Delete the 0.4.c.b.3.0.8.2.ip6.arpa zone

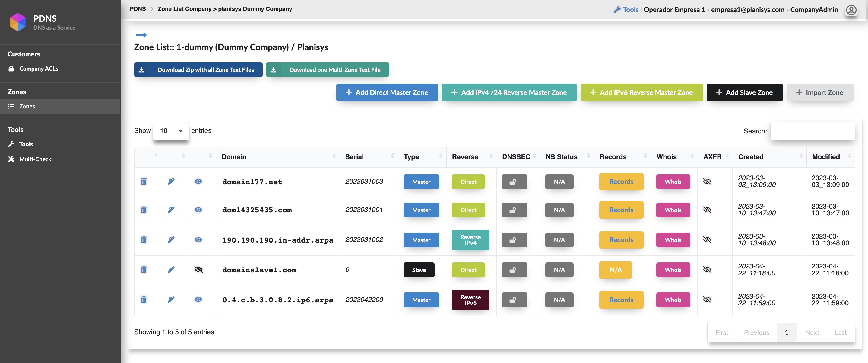tap(144, 300)
